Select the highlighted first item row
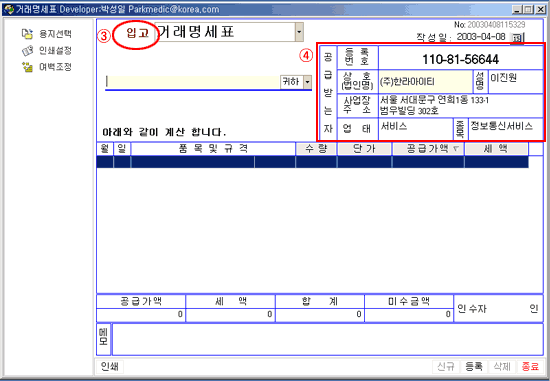The width and height of the screenshot is (550, 381). coord(313,162)
